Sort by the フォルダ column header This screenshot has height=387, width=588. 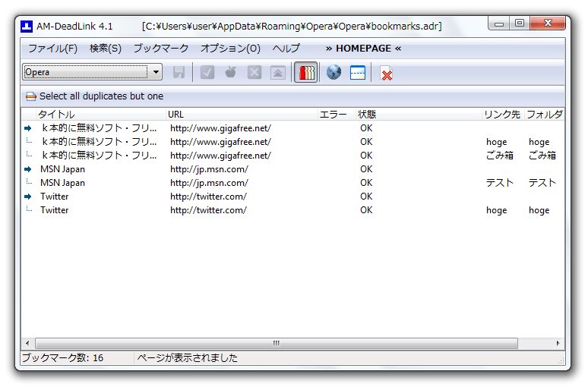tap(544, 115)
